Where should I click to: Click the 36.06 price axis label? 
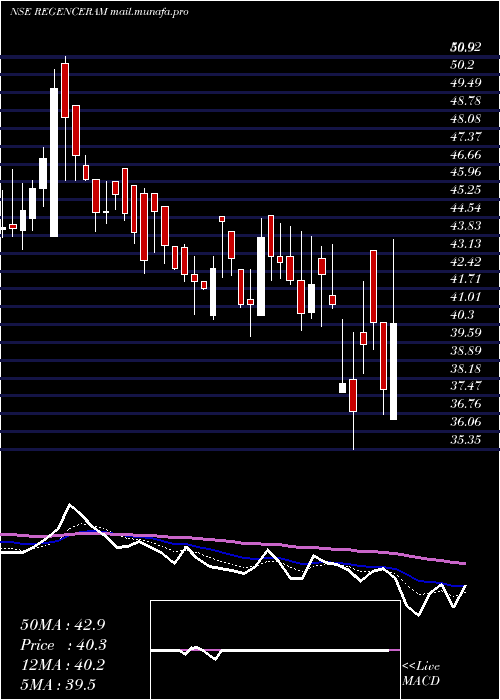466,422
